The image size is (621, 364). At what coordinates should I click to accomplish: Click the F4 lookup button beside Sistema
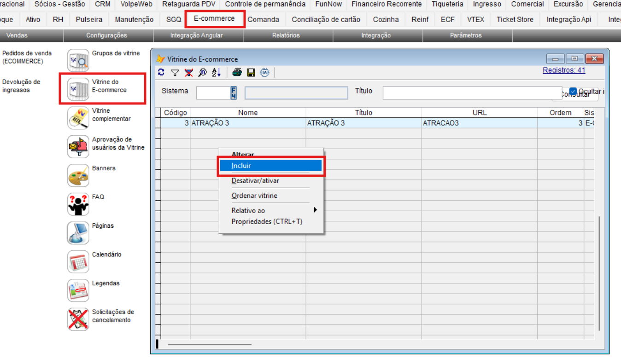tap(234, 93)
